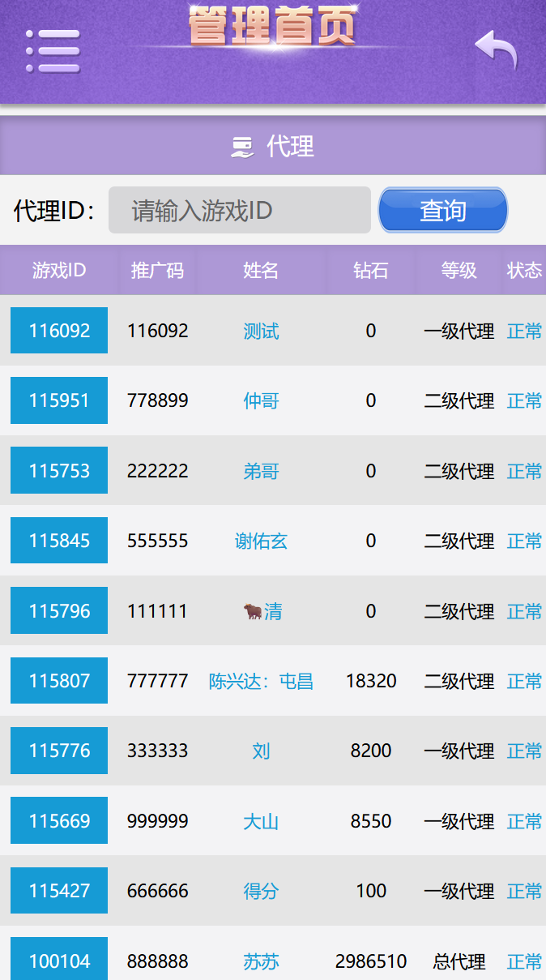The height and width of the screenshot is (980, 546).
Task: Open game ID 115951 button
Action: click(59, 400)
